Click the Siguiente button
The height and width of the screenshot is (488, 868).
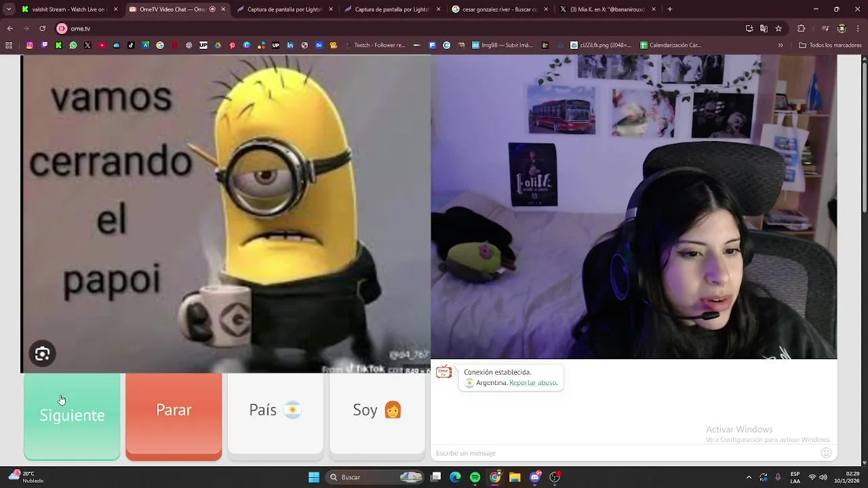72,416
